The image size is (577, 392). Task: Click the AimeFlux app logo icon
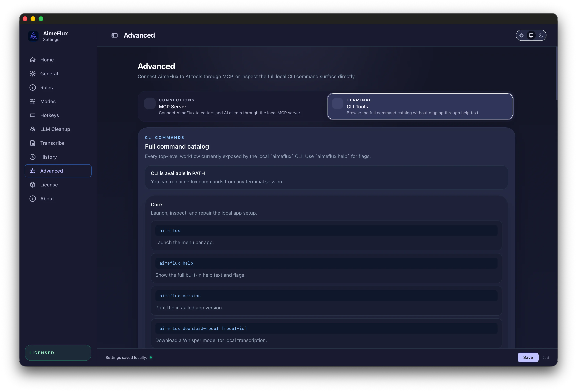[33, 36]
